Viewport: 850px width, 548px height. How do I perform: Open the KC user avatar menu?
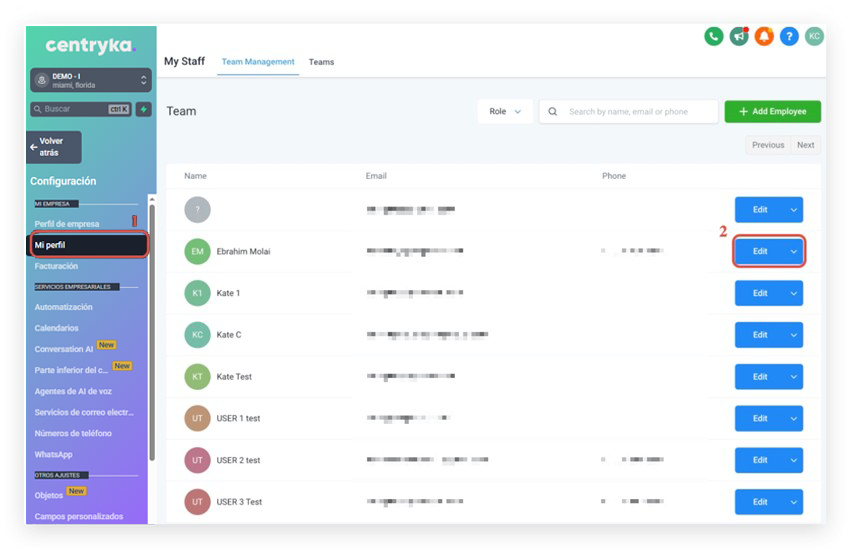point(815,36)
